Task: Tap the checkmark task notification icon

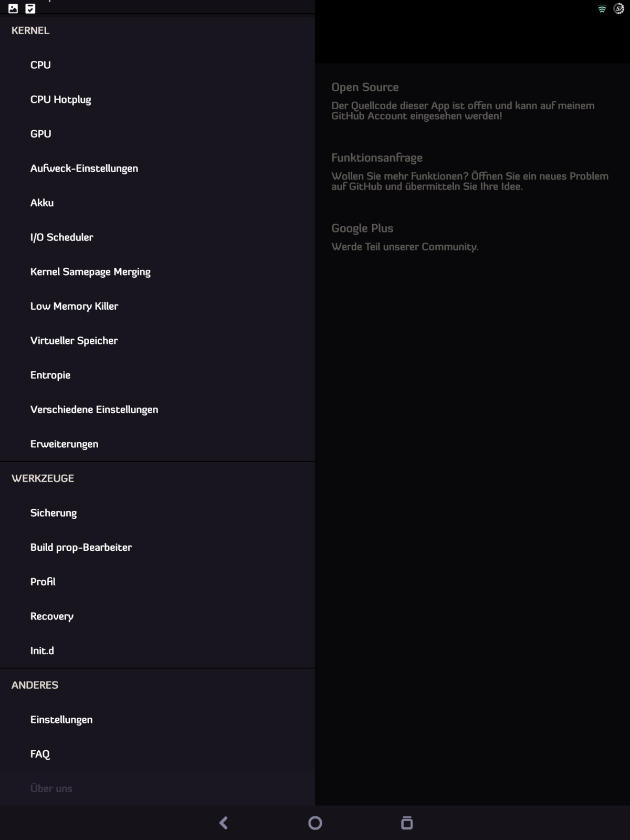Action: coord(30,8)
